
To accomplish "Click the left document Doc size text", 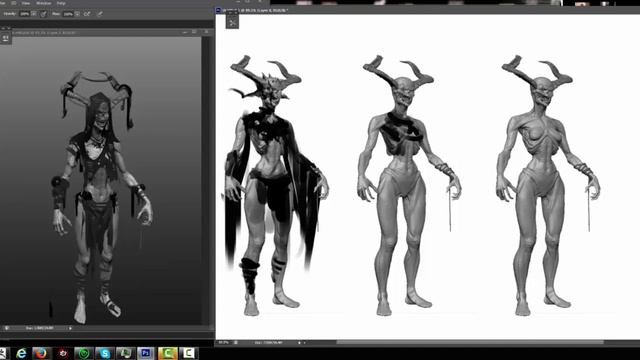I will (x=40, y=328).
